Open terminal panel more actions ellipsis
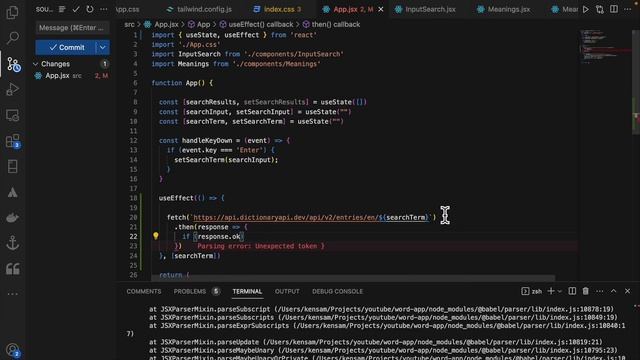The image size is (640, 360). (x=600, y=291)
